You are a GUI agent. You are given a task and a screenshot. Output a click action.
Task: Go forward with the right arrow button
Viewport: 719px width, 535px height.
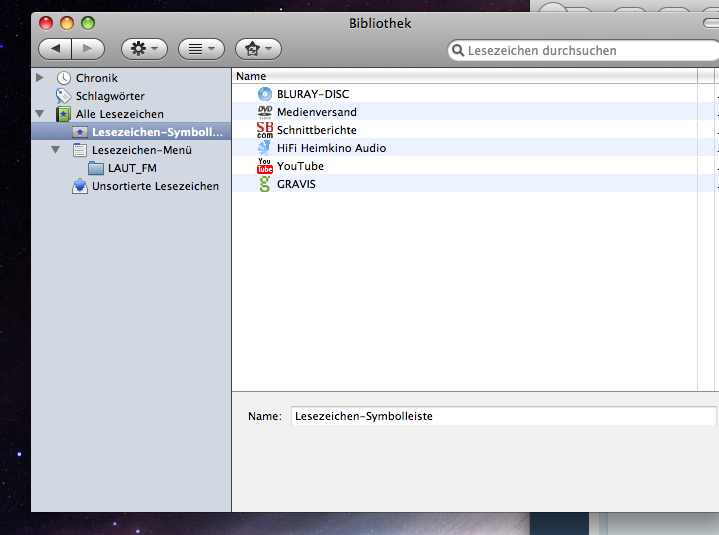88,49
